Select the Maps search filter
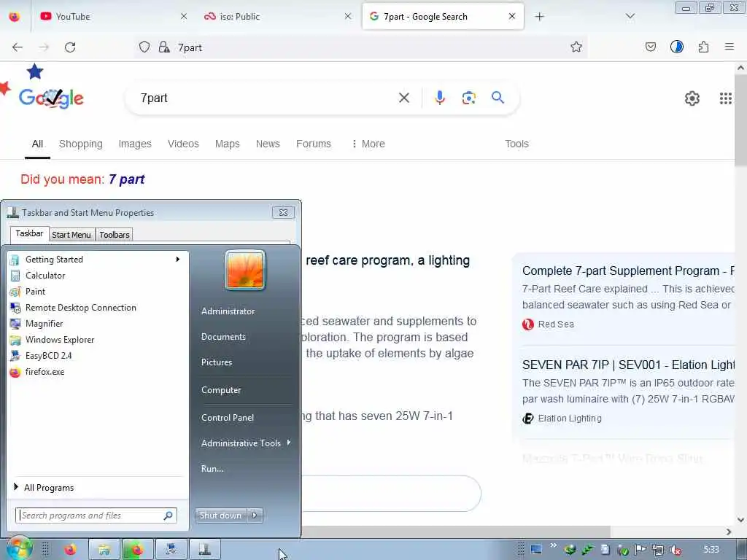 228,144
